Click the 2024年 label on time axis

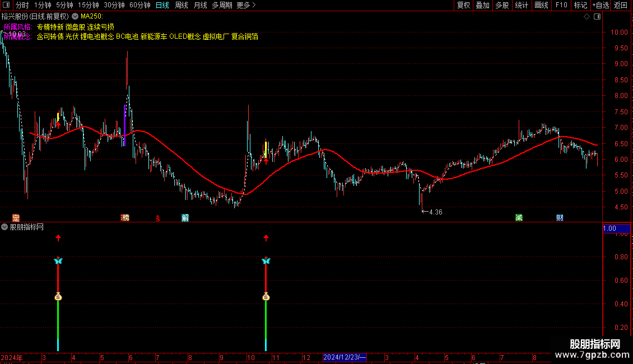[x=12, y=357]
